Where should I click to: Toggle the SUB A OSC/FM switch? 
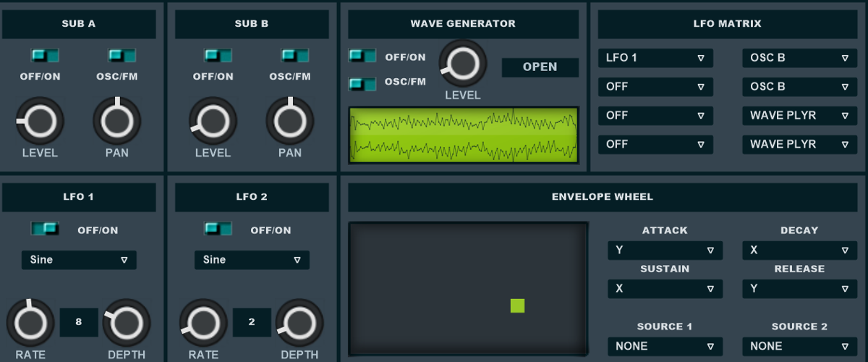pos(122,56)
